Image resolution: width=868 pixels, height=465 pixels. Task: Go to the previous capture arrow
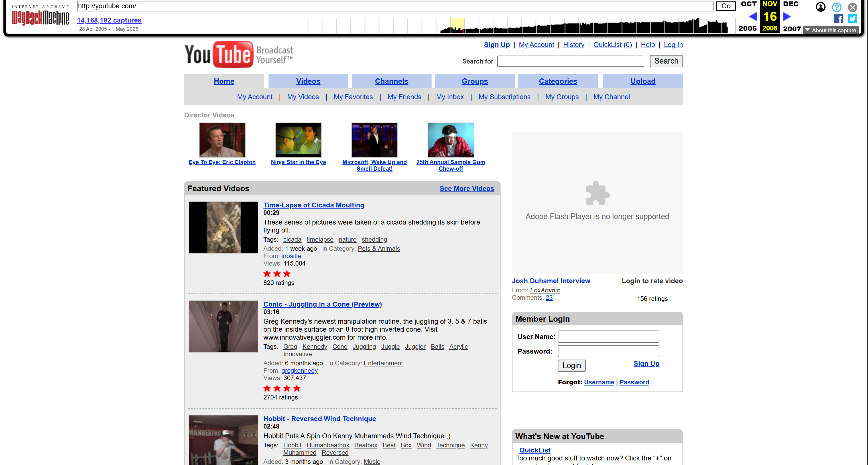click(x=753, y=16)
